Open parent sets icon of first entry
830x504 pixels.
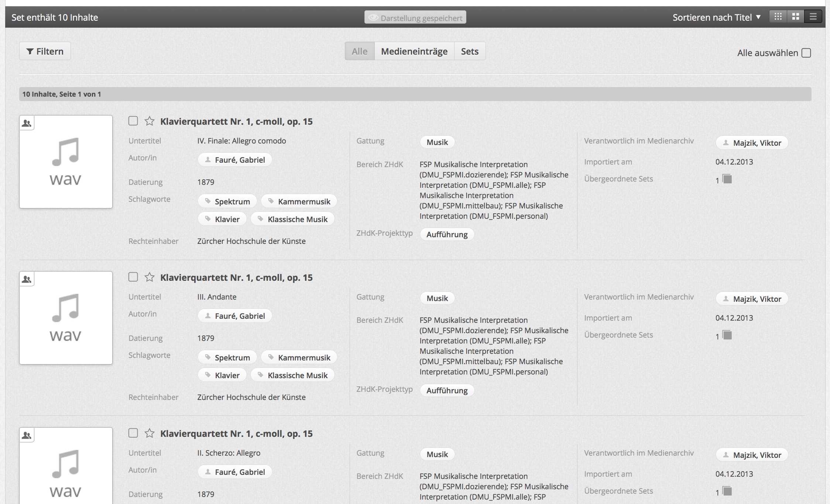click(x=727, y=179)
